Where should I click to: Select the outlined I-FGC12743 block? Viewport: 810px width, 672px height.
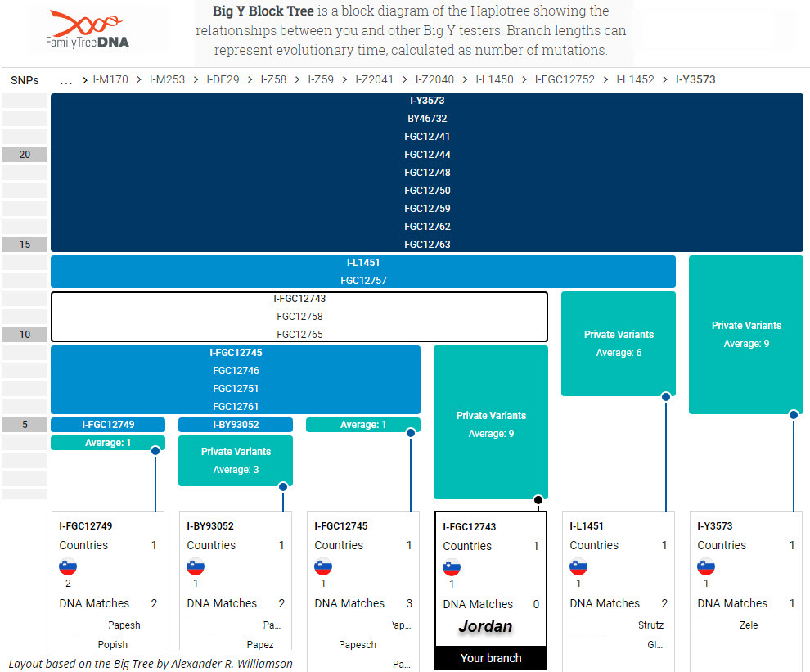pyautogui.click(x=299, y=317)
